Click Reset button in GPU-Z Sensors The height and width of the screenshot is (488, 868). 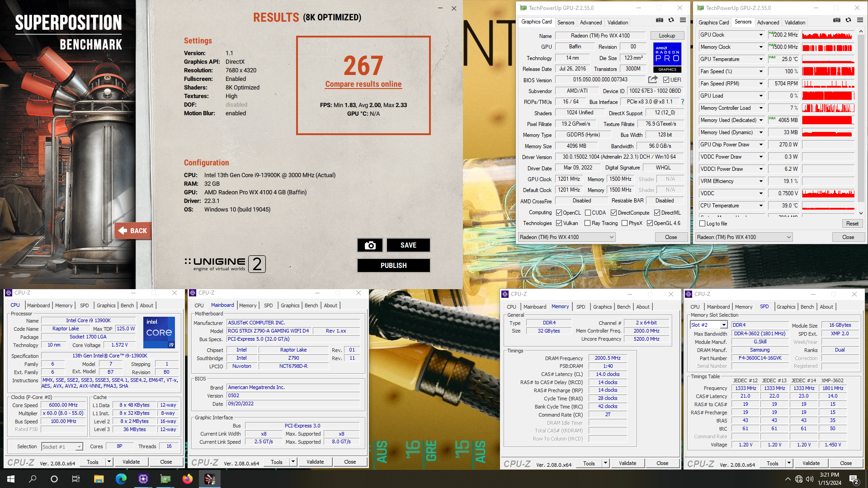pos(852,224)
